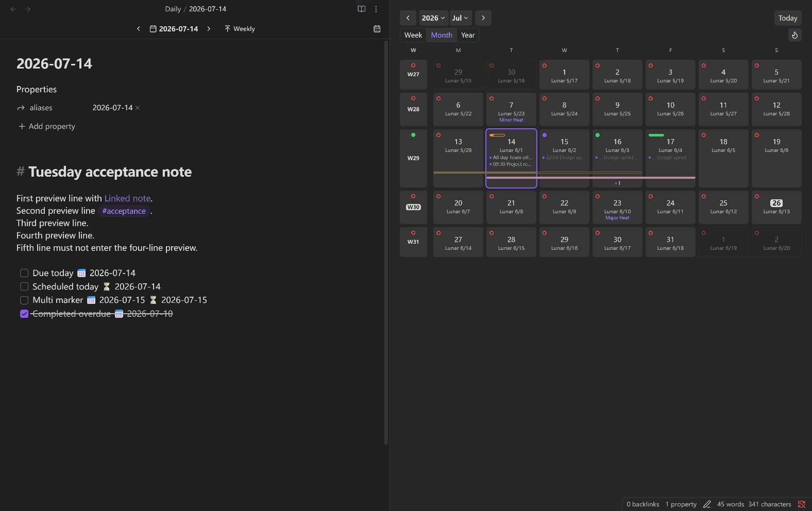The image size is (812, 511).
Task: Select August 2 in the calendar
Action: point(776,242)
